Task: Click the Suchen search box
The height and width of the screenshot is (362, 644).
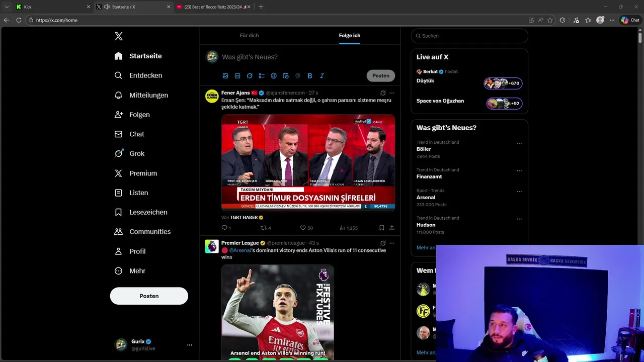Action: [x=469, y=36]
